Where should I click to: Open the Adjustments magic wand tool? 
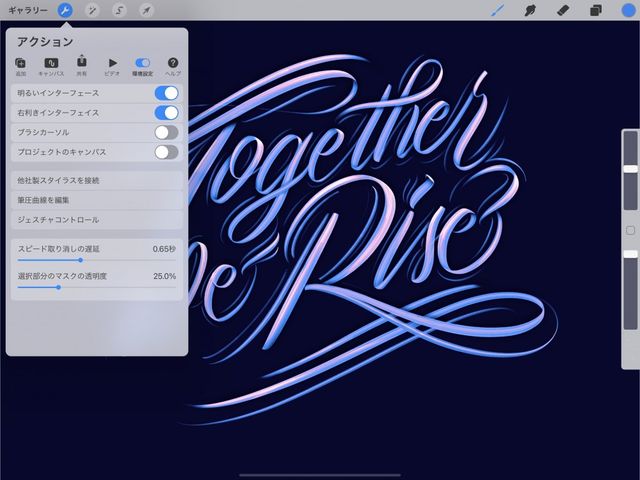[92, 10]
